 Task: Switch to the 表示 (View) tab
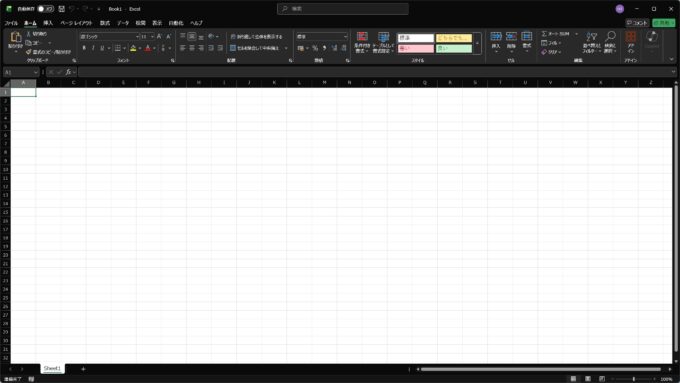tap(157, 23)
